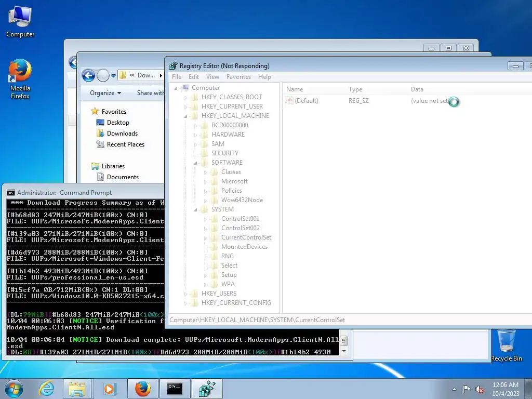Switch to Firefox in the taskbar
This screenshot has width=532, height=399.
tap(142, 389)
